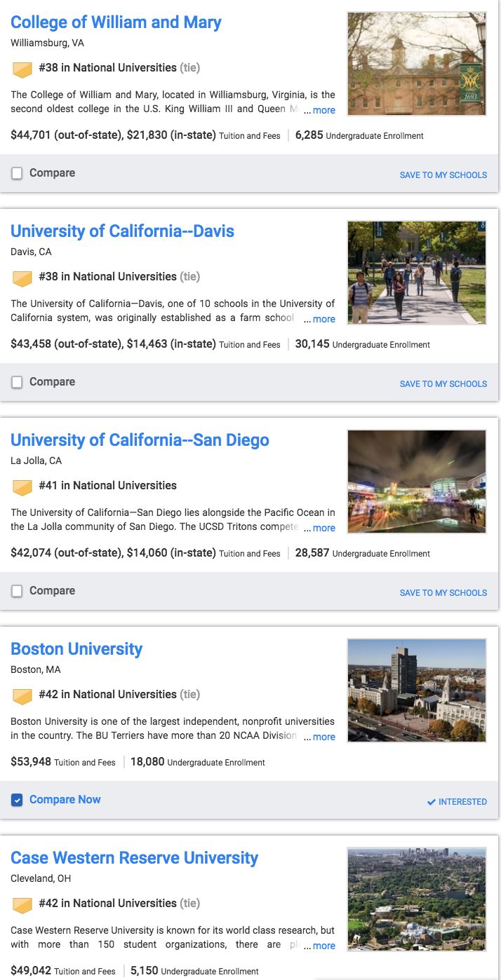Click Davis, CA location text
Screen dimensions: 501x980
31,252
